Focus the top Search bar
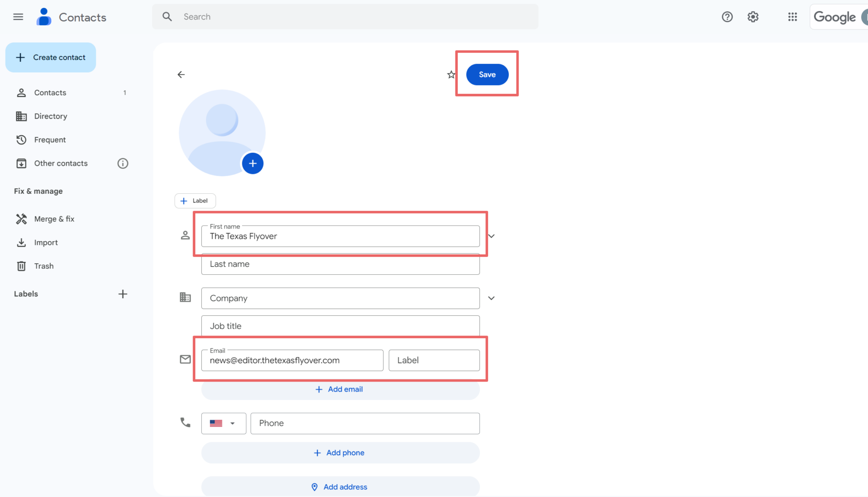The height and width of the screenshot is (497, 868). click(x=345, y=17)
